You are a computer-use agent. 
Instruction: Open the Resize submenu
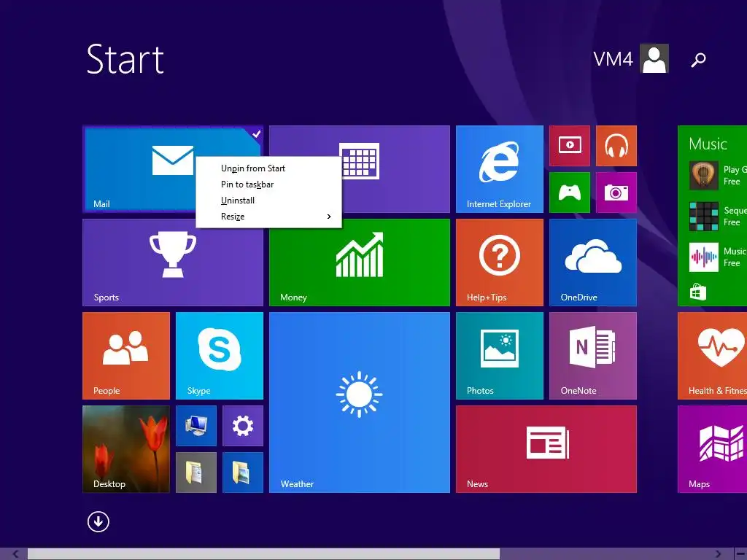click(268, 217)
